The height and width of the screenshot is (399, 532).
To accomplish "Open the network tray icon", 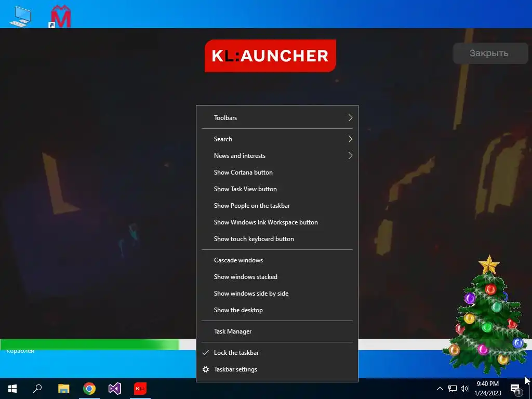I will (453, 389).
